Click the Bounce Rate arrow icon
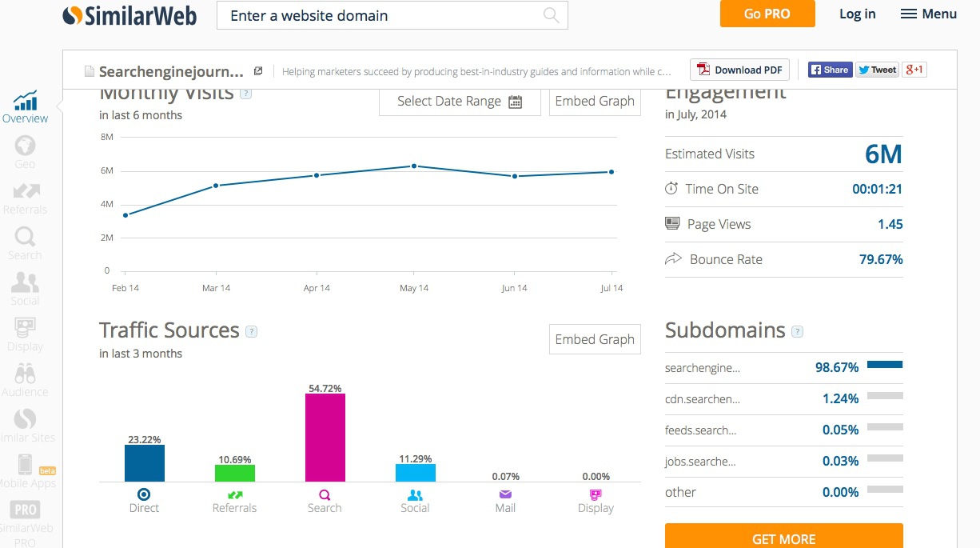The width and height of the screenshot is (980, 548). tap(673, 258)
